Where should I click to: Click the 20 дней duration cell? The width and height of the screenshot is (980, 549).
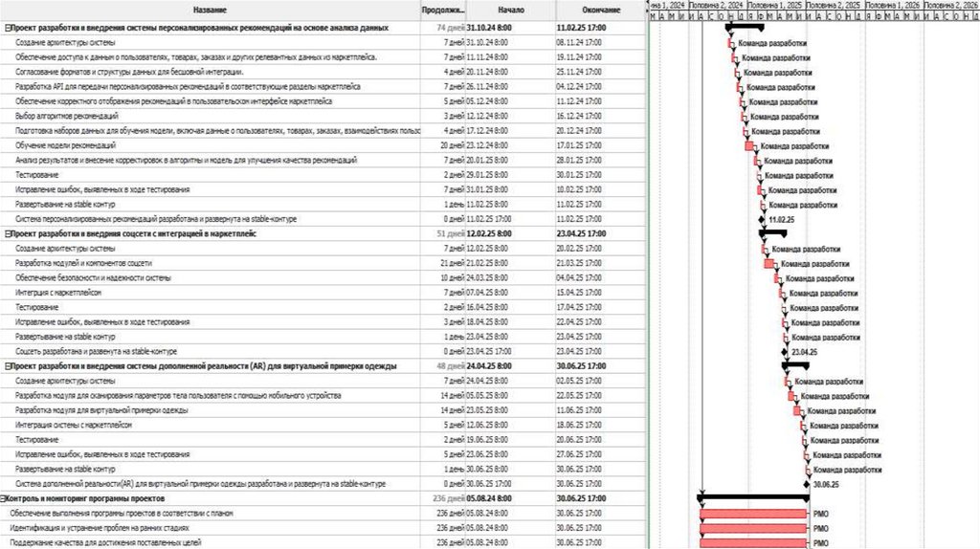point(452,145)
